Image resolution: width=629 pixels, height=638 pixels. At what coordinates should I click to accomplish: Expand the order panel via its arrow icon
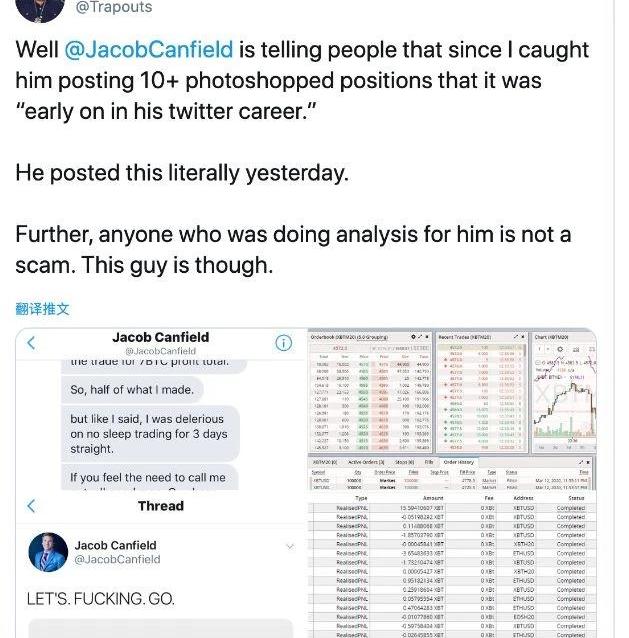coord(581,462)
